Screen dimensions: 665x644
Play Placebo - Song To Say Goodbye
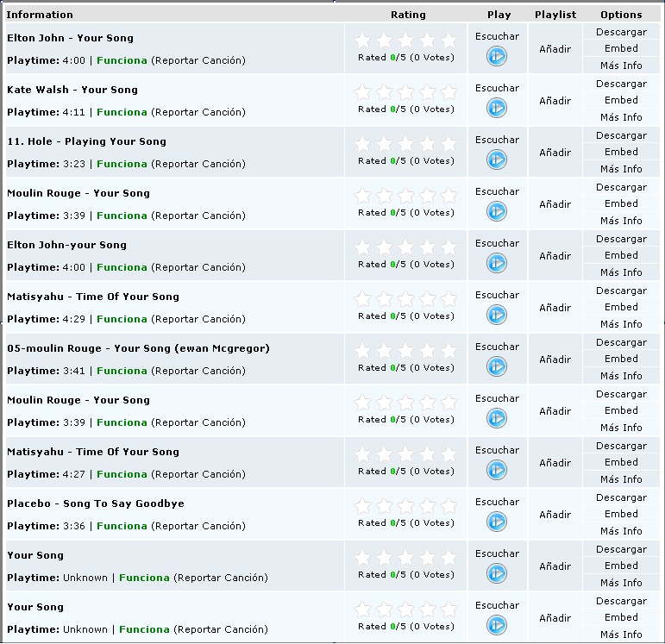[x=497, y=522]
